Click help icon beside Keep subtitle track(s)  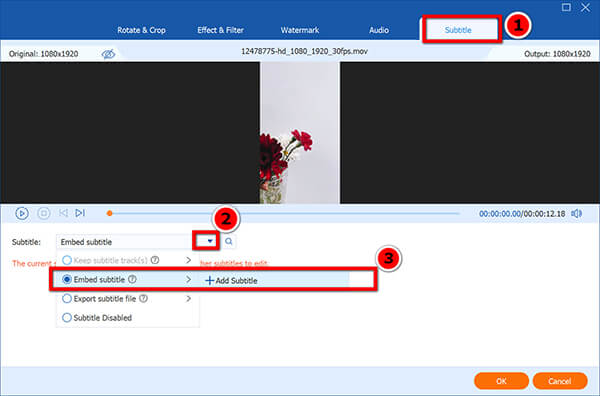(155, 260)
